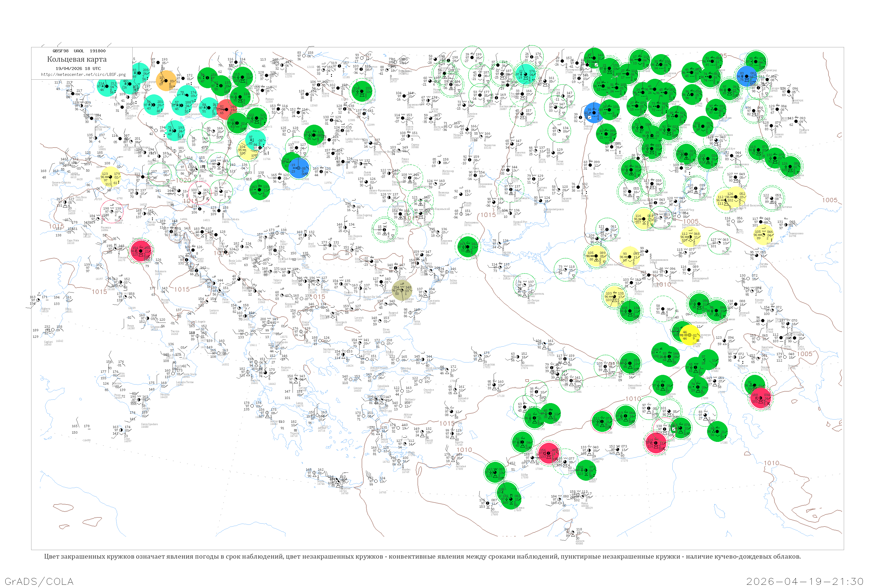Open the meteocenter.net LBSF.png URL

point(83,75)
